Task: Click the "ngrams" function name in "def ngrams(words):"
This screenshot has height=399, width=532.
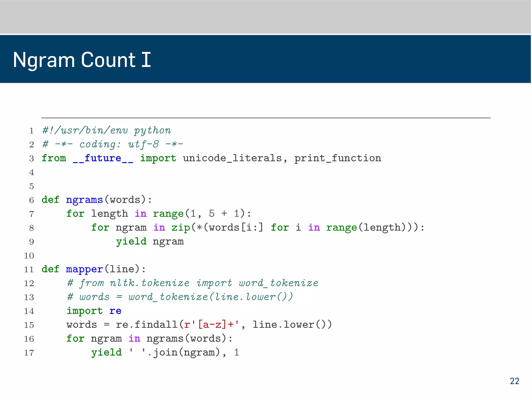Action: [x=84, y=200]
